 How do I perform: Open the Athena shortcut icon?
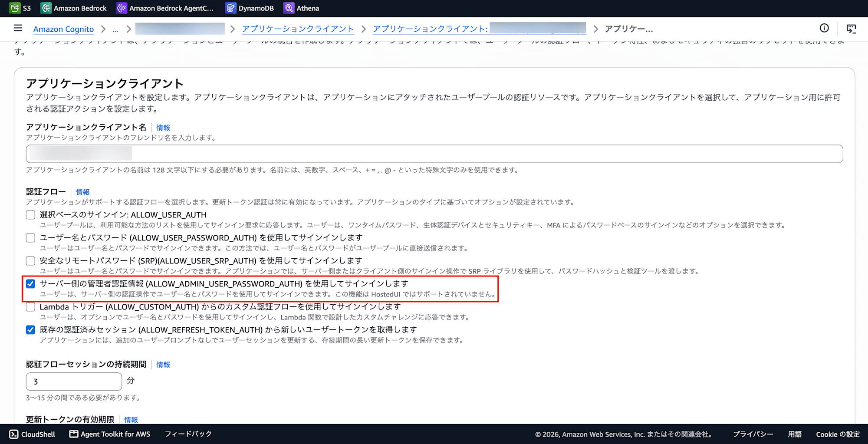tap(289, 8)
